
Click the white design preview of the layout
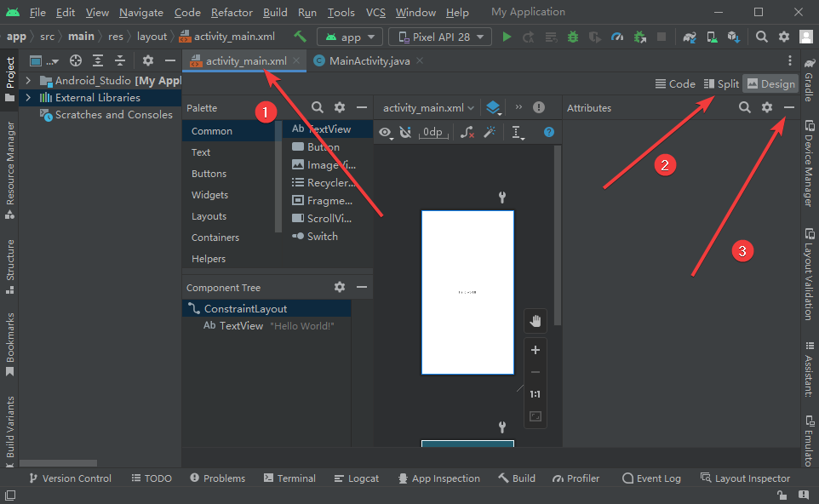tap(467, 293)
